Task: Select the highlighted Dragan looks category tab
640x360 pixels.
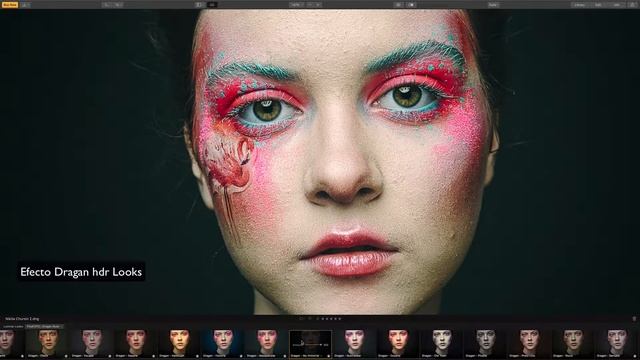Action: [44, 327]
